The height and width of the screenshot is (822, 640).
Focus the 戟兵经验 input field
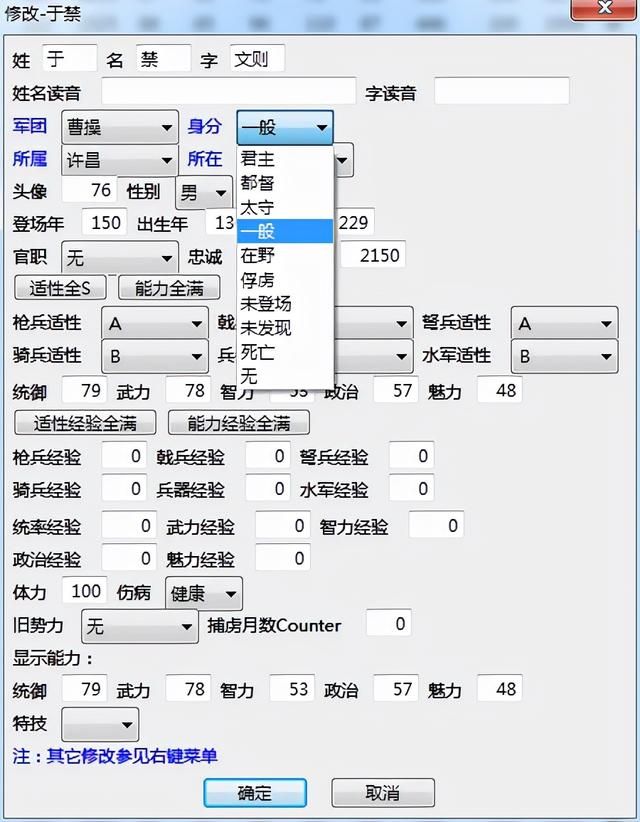click(268, 456)
